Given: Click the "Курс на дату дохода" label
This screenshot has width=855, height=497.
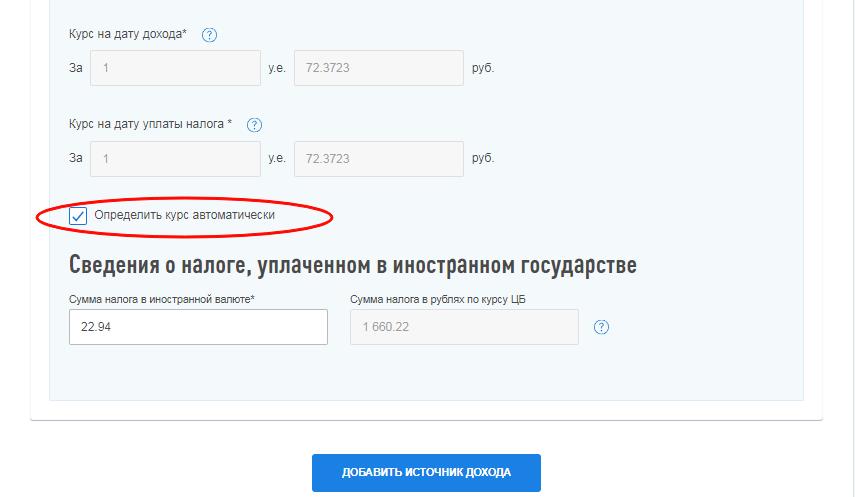Looking at the screenshot, I should tap(127, 35).
